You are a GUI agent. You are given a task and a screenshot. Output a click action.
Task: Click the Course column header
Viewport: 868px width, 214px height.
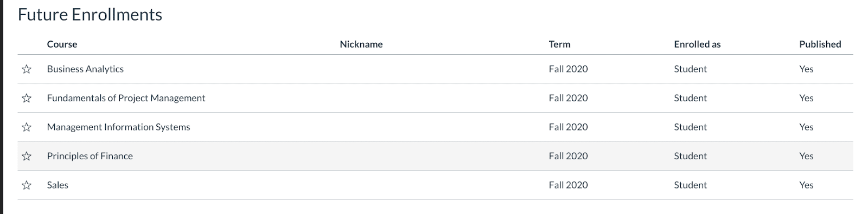click(62, 44)
